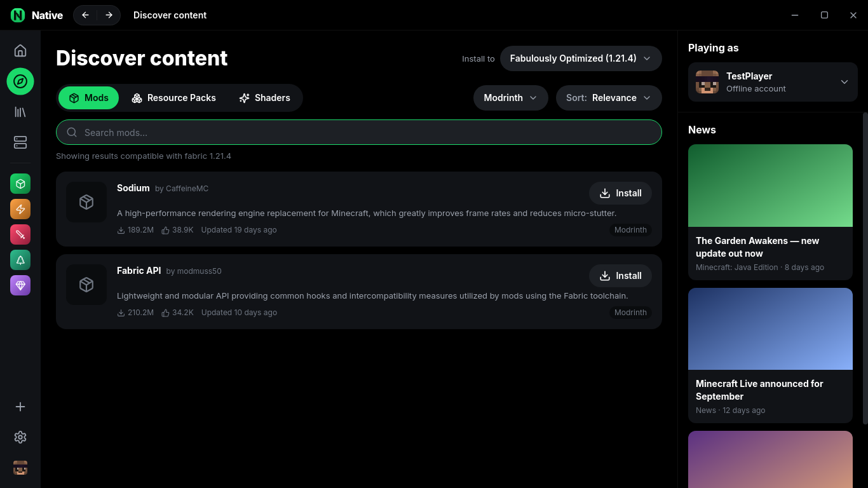The height and width of the screenshot is (488, 868).
Task: Click Sodium's Modrinth source tag
Action: tap(630, 230)
